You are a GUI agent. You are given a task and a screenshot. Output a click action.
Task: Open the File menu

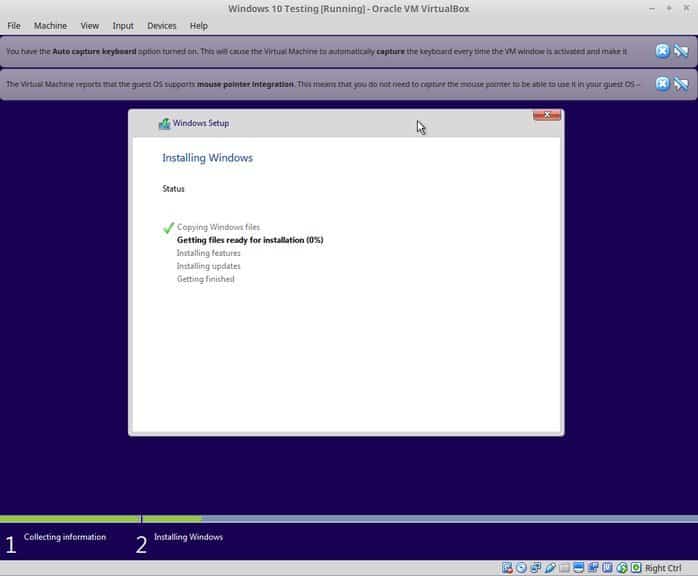point(14,26)
